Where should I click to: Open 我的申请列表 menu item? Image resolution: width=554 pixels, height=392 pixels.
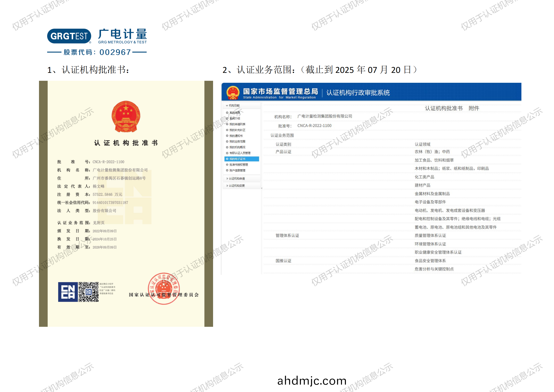[237, 124]
